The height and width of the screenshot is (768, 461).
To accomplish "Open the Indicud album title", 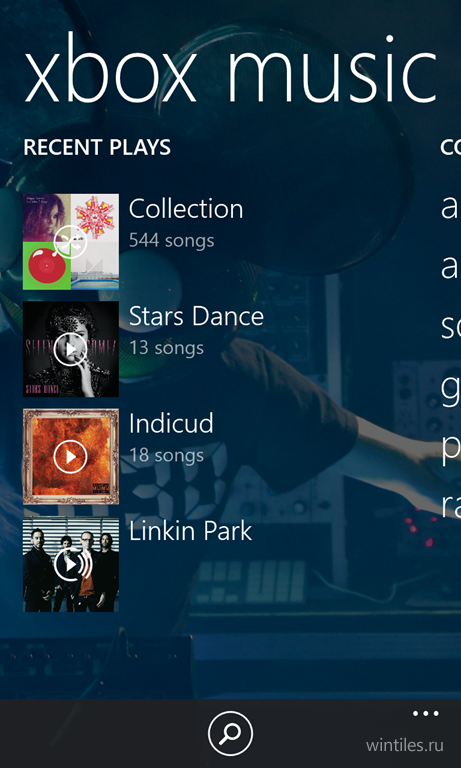I will click(x=171, y=424).
